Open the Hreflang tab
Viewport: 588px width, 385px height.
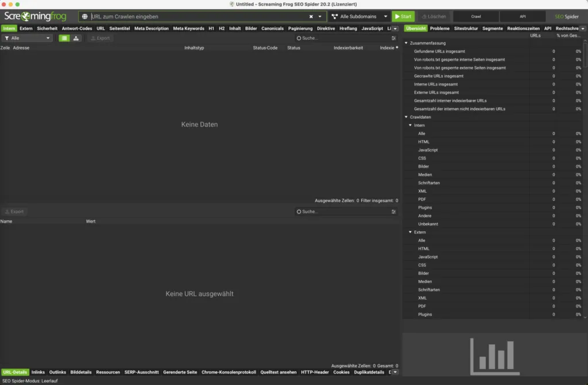348,29
